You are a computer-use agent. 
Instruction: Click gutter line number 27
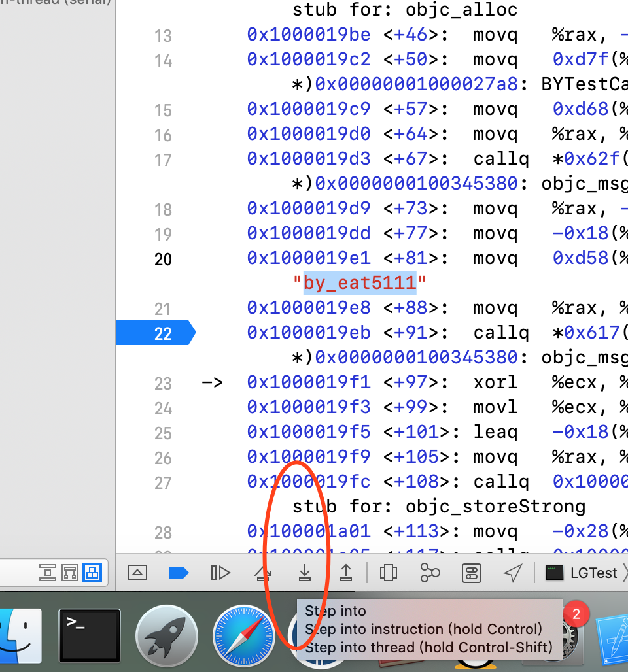tap(163, 482)
